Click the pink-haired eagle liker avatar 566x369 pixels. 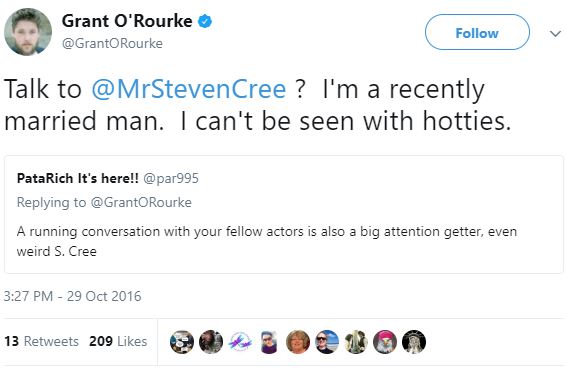385,342
